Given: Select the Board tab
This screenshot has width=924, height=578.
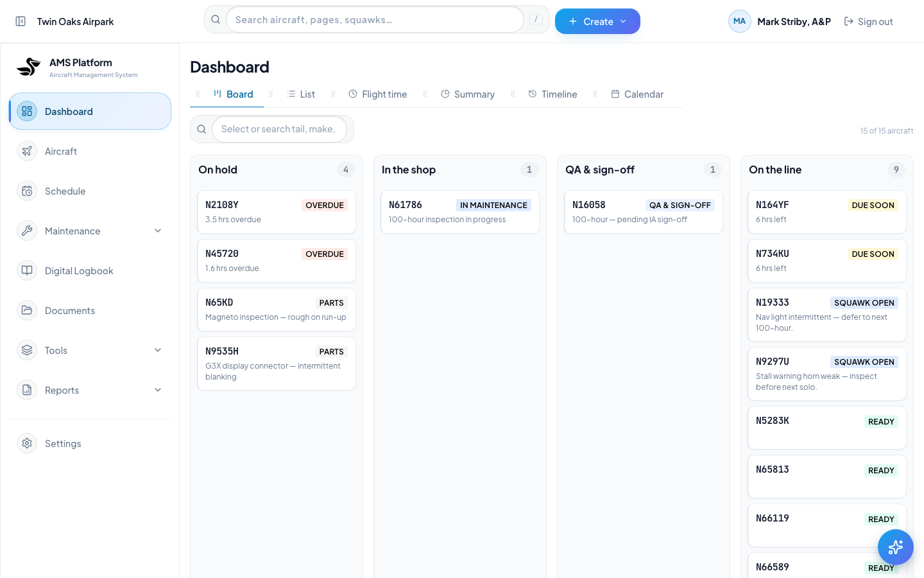Looking at the screenshot, I should click(x=234, y=94).
